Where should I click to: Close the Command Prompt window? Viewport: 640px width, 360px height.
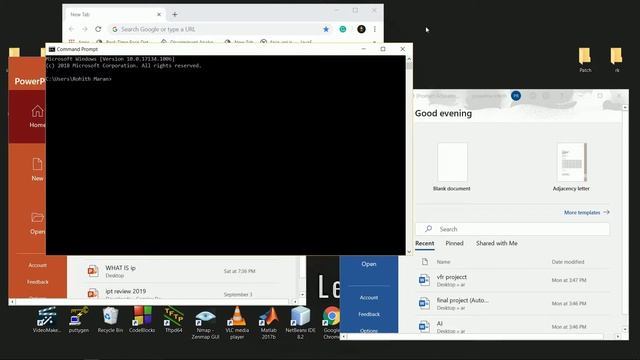pyautogui.click(x=402, y=49)
